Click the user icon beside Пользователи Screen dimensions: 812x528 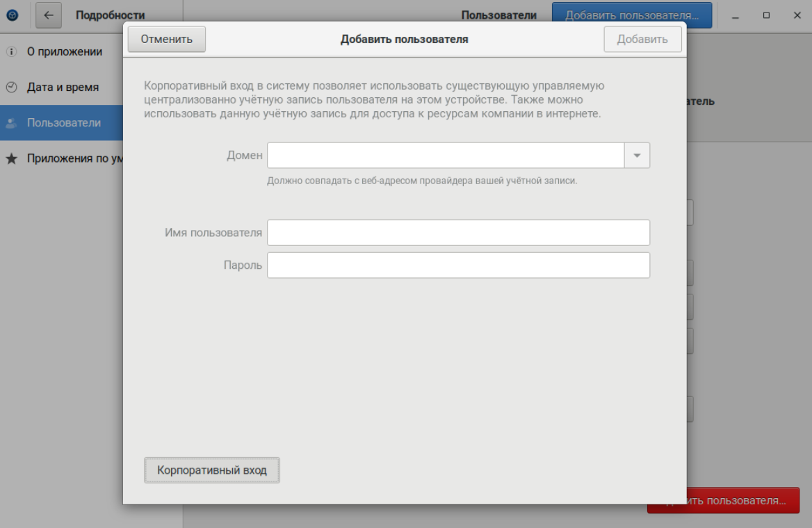coord(11,124)
